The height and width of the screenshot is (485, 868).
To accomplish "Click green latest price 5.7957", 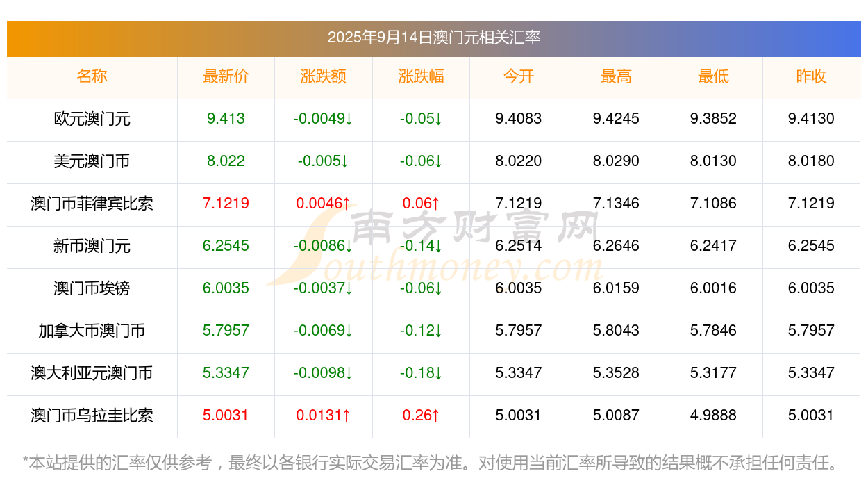I will click(x=226, y=331).
